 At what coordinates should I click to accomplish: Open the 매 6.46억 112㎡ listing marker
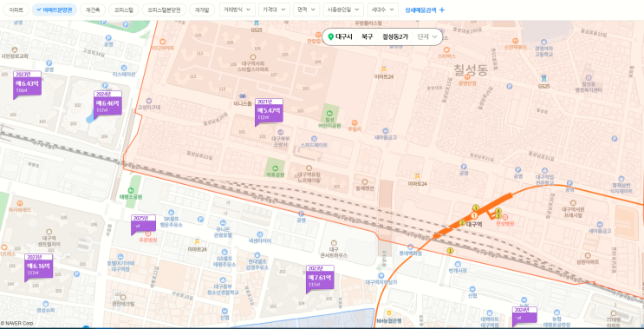click(107, 104)
